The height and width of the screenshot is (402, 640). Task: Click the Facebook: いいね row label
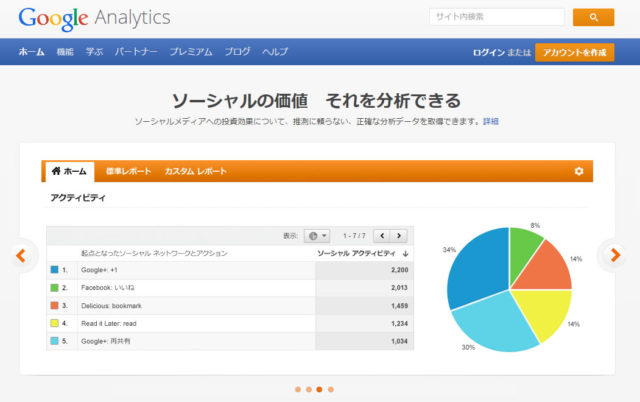(x=108, y=288)
